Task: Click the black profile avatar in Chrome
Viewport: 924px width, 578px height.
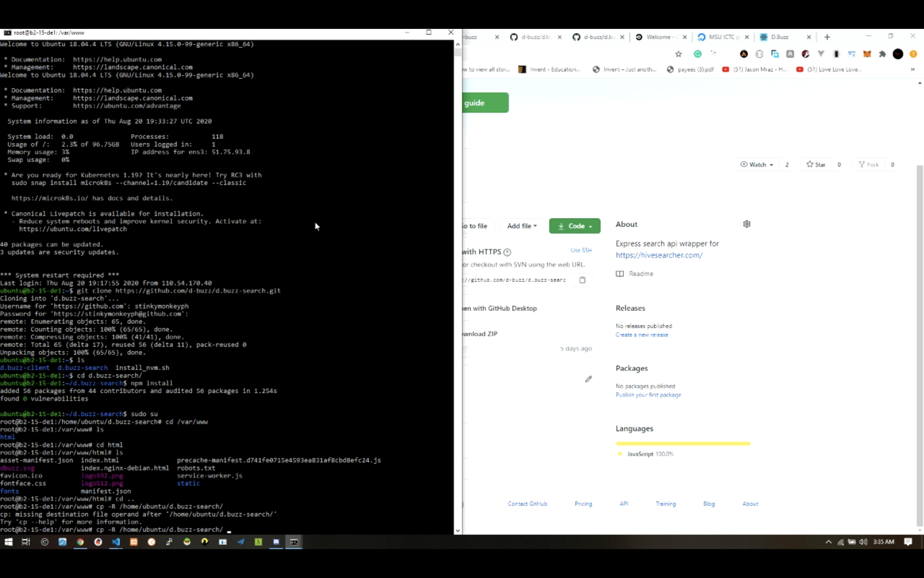Action: [898, 54]
